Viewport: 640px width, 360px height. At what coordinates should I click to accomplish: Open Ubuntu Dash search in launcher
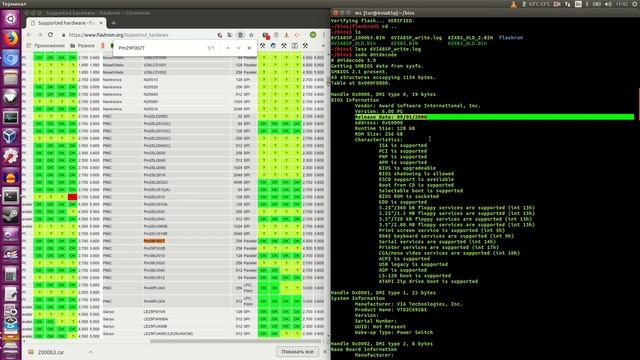pos(10,18)
